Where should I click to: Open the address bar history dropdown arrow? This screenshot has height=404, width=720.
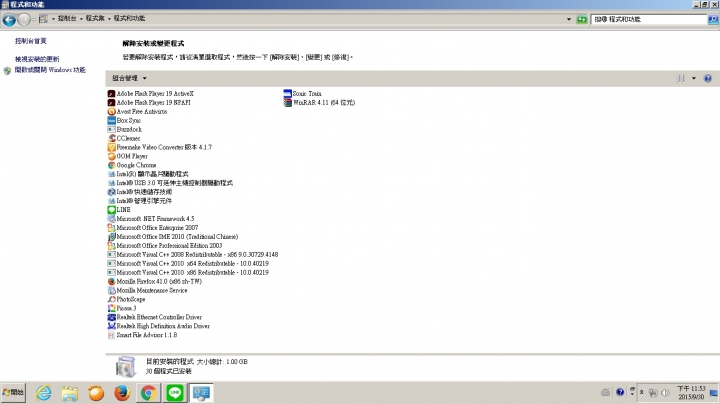tap(568, 19)
